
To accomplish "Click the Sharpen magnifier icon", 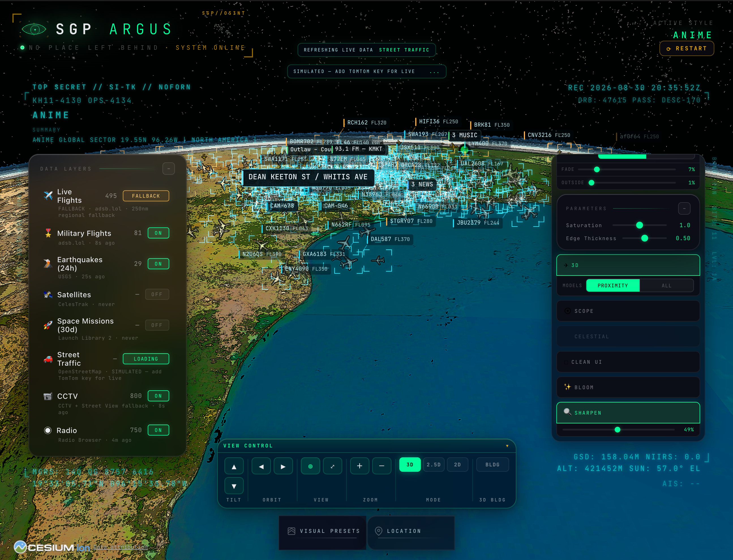I will pyautogui.click(x=567, y=412).
